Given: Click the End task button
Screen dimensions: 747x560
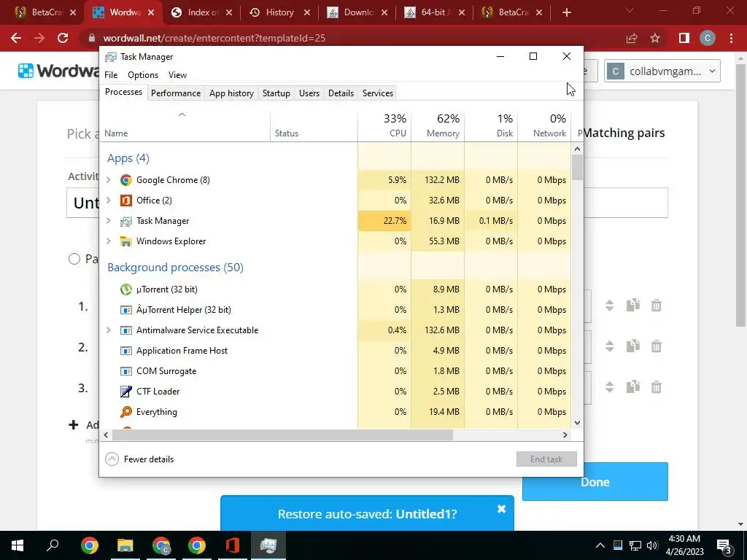Looking at the screenshot, I should point(546,459).
